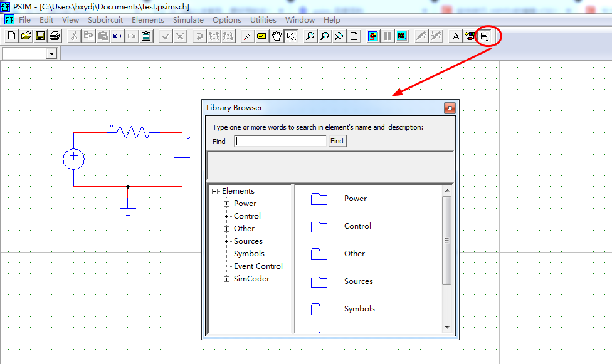612x364 pixels.
Task: Click the Find button in Library Browser
Action: click(x=337, y=141)
